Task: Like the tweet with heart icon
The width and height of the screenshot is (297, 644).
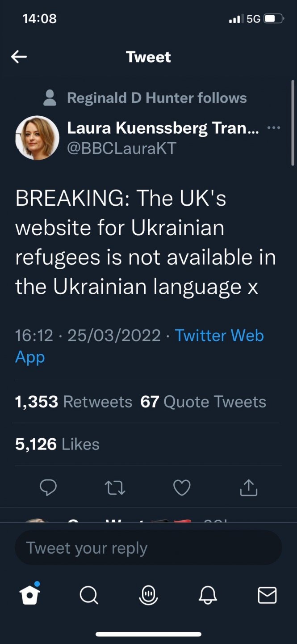Action: [x=182, y=487]
